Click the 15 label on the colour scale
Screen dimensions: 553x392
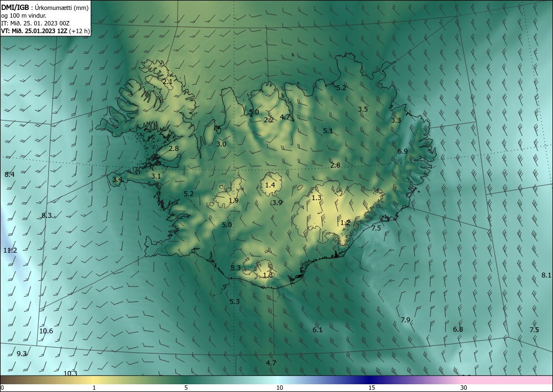(x=372, y=388)
